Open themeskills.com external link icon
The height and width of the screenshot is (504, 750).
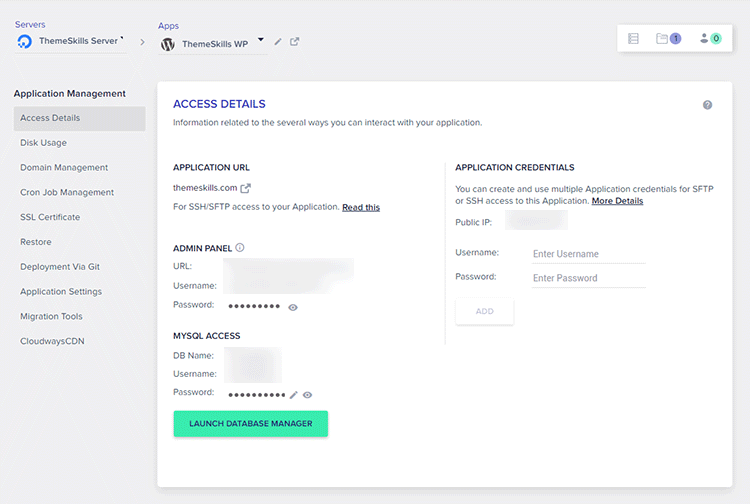coord(245,188)
